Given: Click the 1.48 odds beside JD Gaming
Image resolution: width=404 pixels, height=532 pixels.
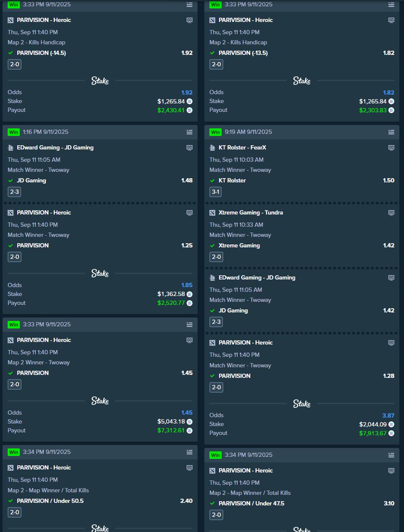Looking at the screenshot, I should click(187, 180).
